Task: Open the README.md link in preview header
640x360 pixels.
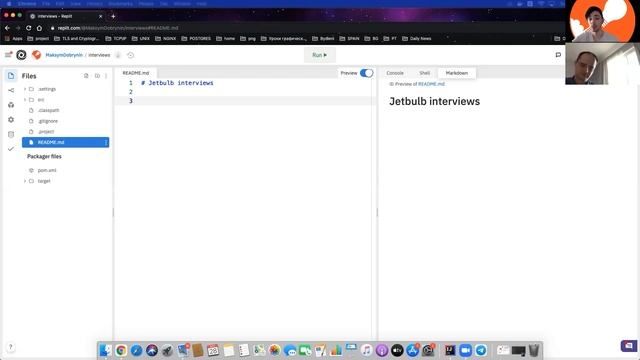Action: pos(431,84)
